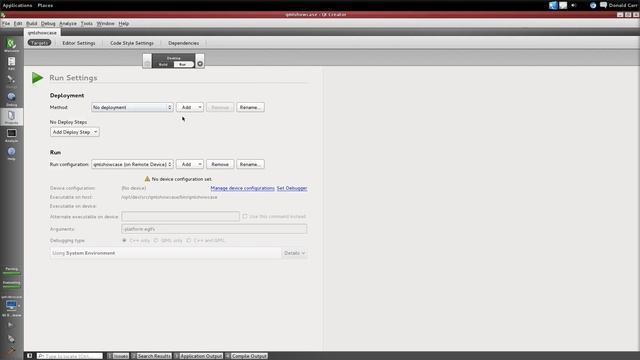Click the Build hammer icon in sidebar
The image size is (640, 360).
point(11,350)
